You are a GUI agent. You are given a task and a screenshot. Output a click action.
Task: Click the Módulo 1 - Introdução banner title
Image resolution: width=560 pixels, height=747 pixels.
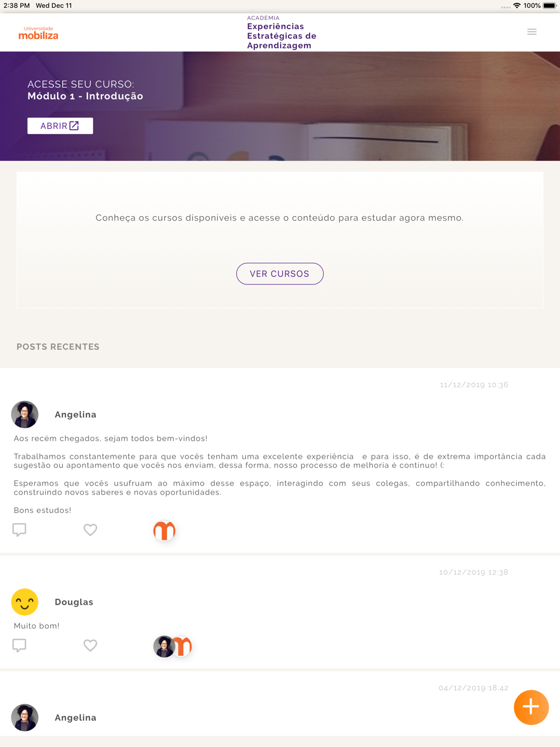[85, 96]
